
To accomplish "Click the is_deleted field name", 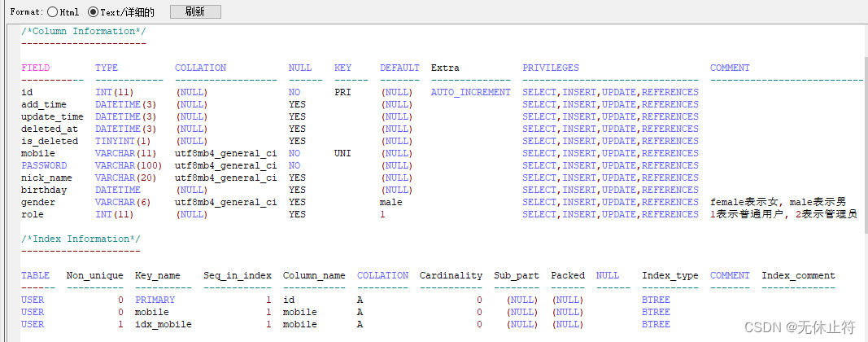I will point(50,141).
